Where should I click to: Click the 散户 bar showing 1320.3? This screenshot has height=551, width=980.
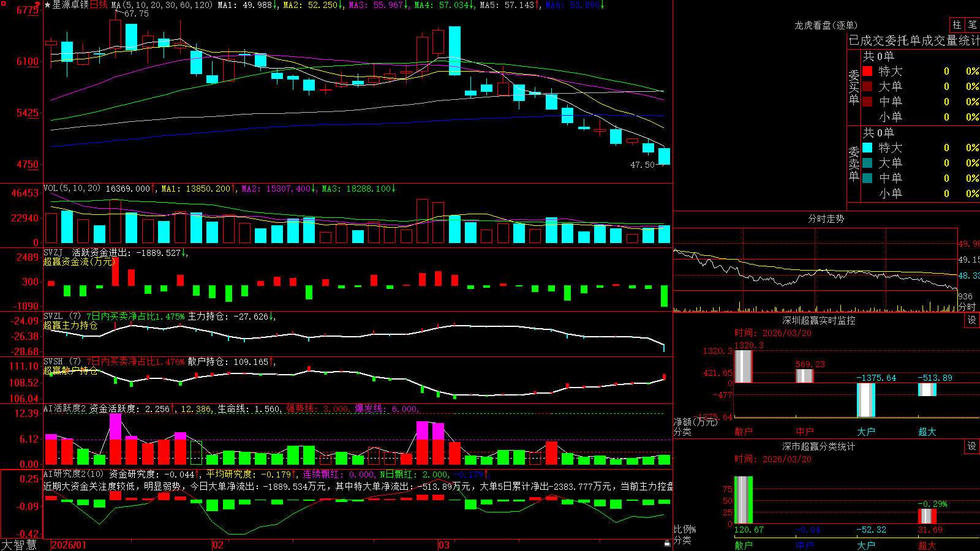[x=743, y=366]
